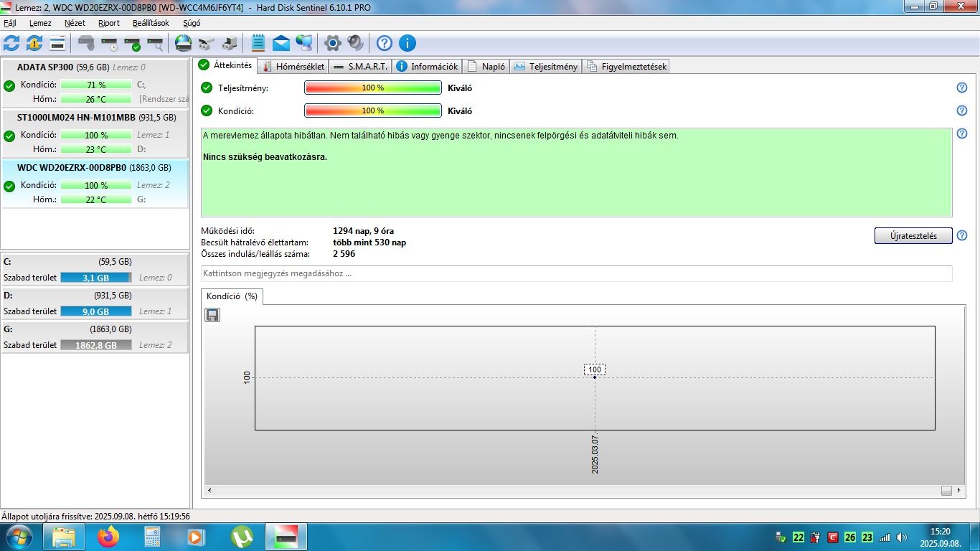Open the Windows Start button

[19, 537]
